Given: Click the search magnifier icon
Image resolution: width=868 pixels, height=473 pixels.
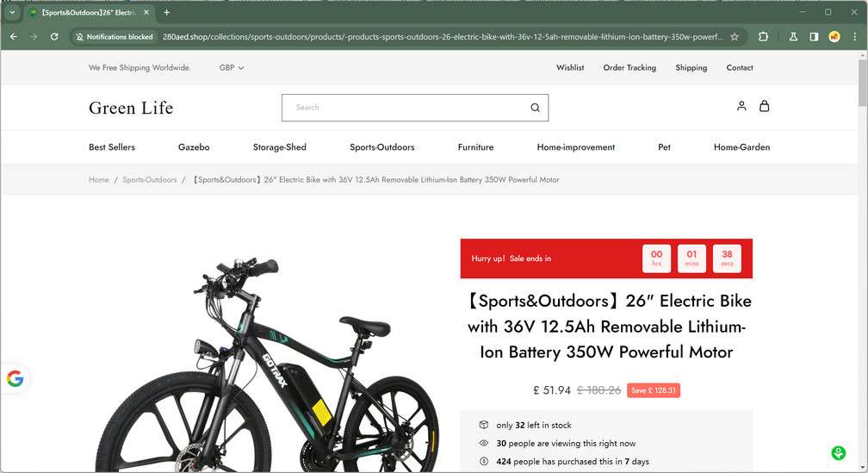Looking at the screenshot, I should (535, 108).
